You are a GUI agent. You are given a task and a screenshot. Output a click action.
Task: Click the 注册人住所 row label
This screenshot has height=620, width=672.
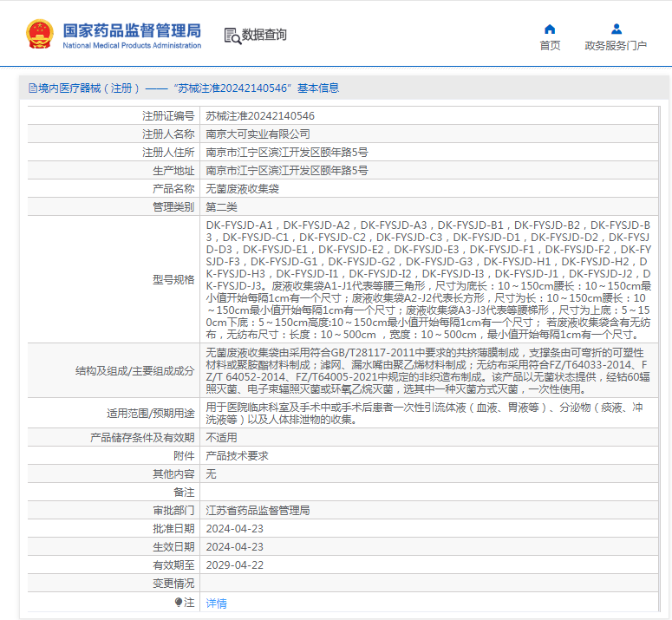168,153
